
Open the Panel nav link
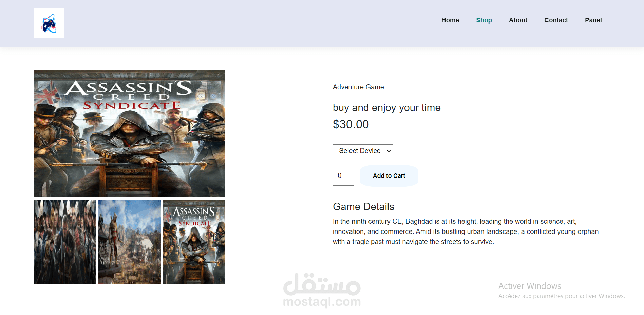[593, 20]
